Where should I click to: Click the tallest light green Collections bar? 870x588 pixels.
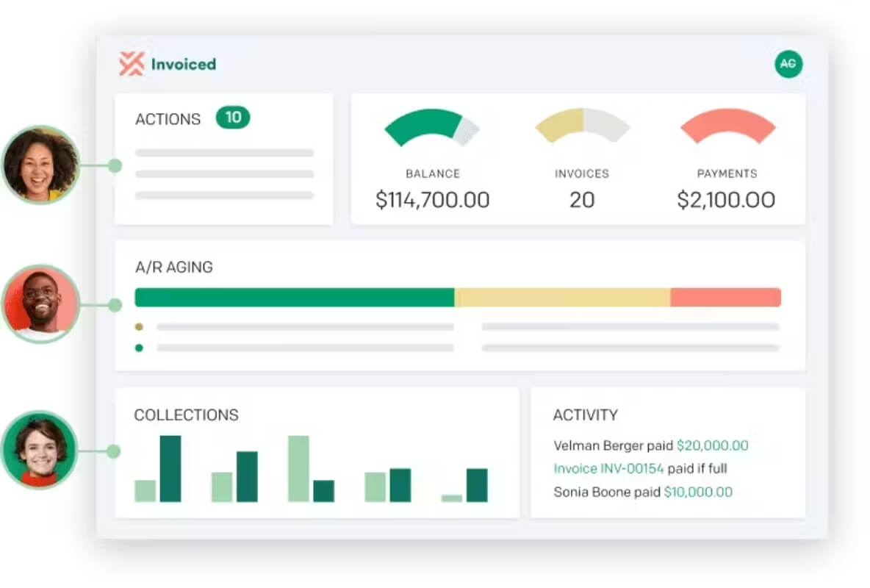[298, 469]
